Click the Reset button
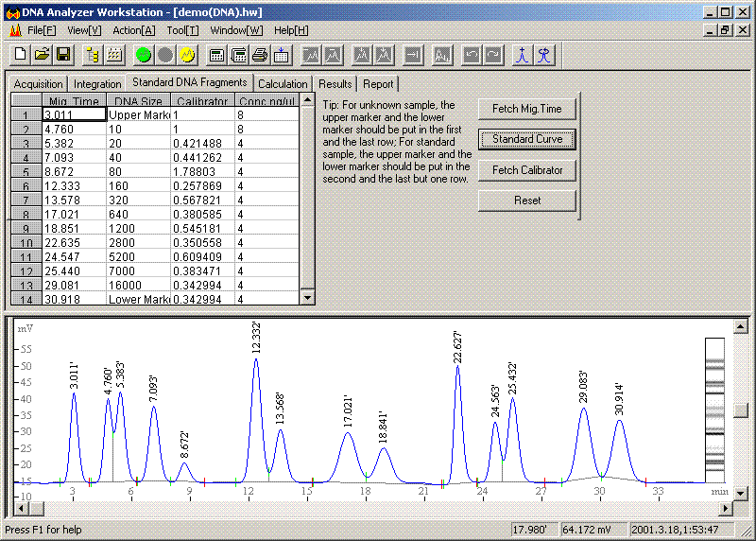 527,201
